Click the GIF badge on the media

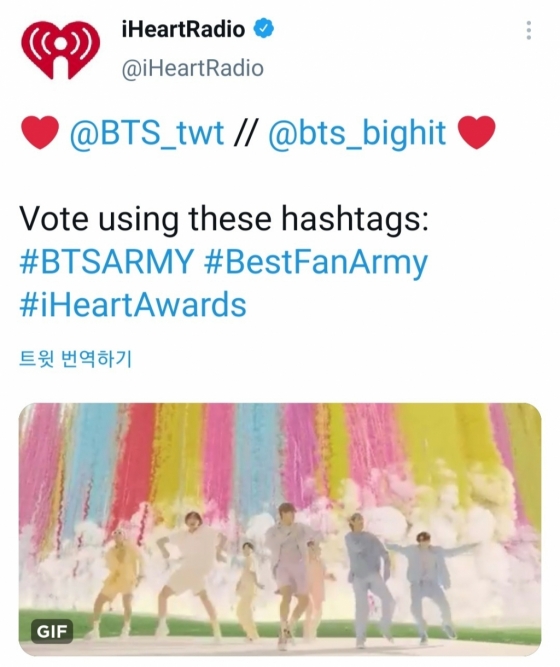click(x=51, y=631)
